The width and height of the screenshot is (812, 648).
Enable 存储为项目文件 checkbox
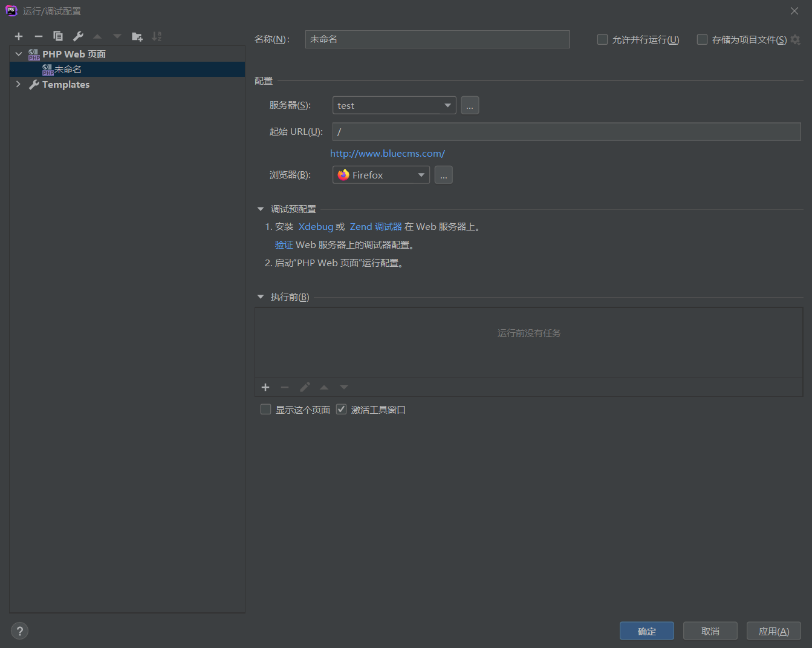(702, 39)
